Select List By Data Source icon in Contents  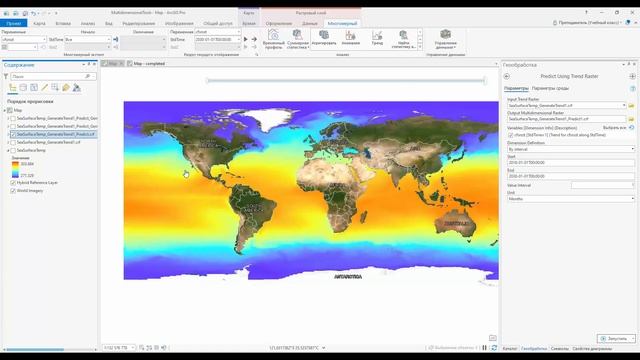pyautogui.click(x=23, y=88)
